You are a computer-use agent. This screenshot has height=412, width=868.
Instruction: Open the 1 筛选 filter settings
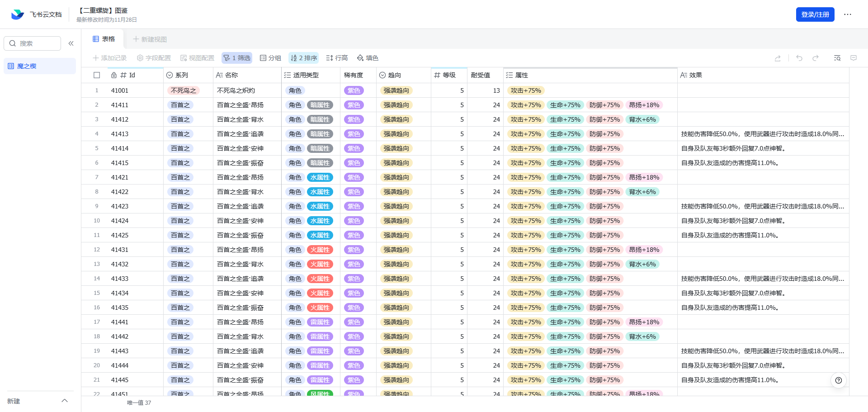point(237,58)
